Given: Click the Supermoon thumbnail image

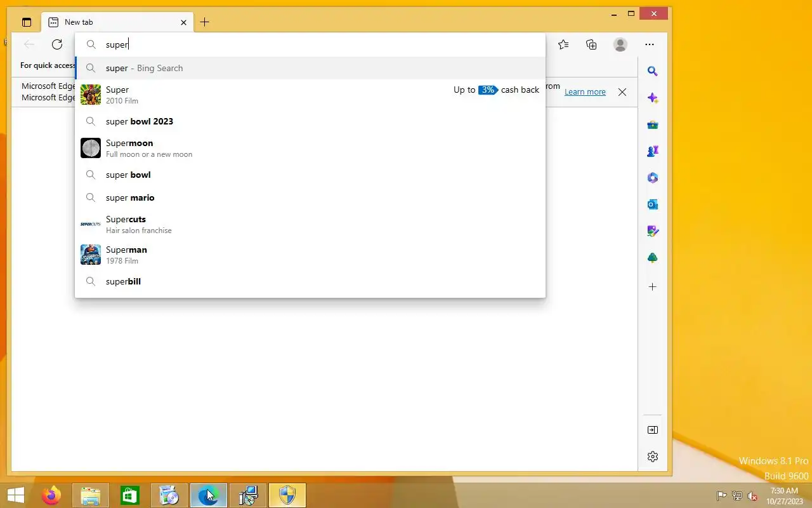Looking at the screenshot, I should pyautogui.click(x=91, y=148).
